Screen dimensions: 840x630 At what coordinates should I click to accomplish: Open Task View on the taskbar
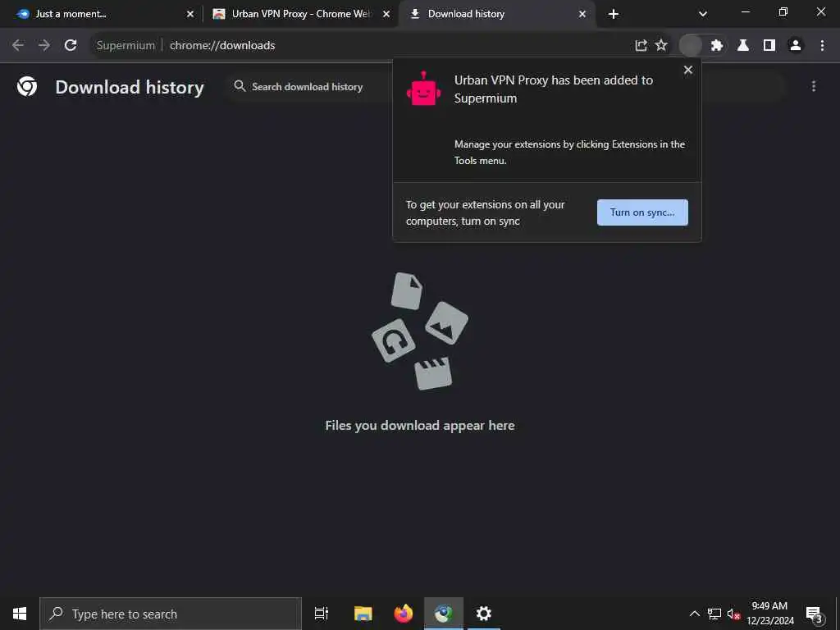point(322,614)
